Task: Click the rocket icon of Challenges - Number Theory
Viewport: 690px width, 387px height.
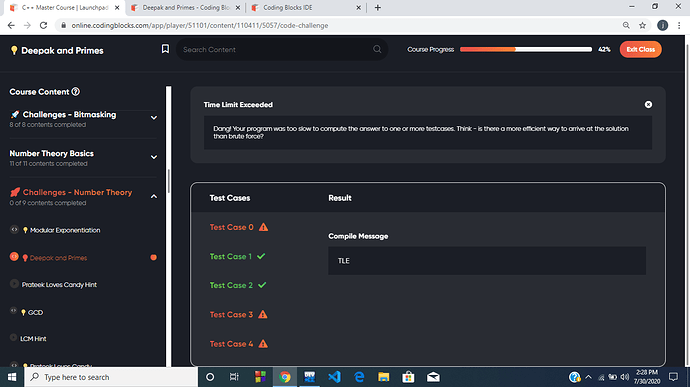Action: tap(15, 192)
